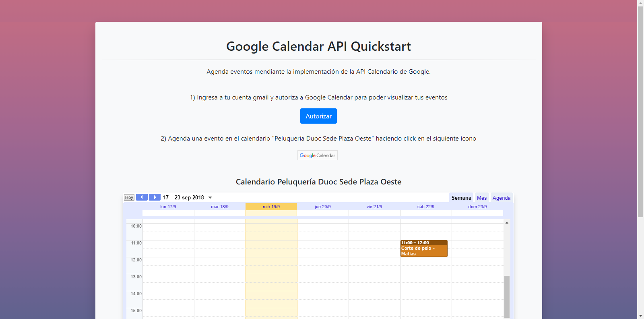Open the jue 20/9 day header
This screenshot has height=319, width=644.
[323, 207]
